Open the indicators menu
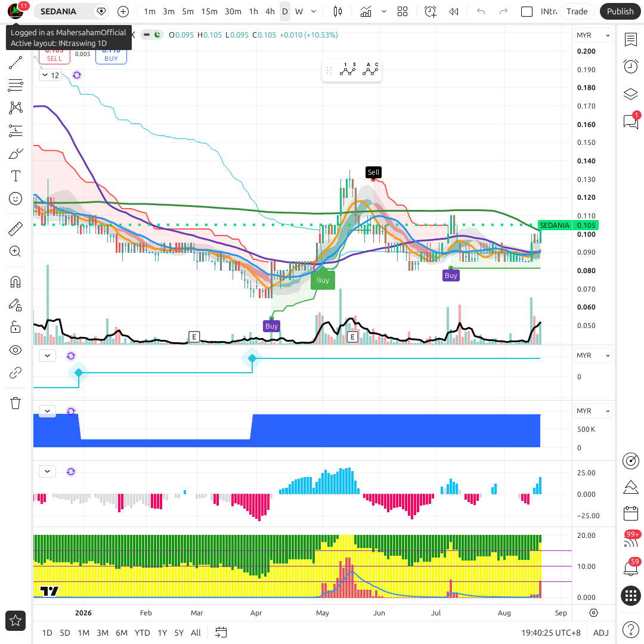Image resolution: width=644 pixels, height=644 pixels. point(366,11)
